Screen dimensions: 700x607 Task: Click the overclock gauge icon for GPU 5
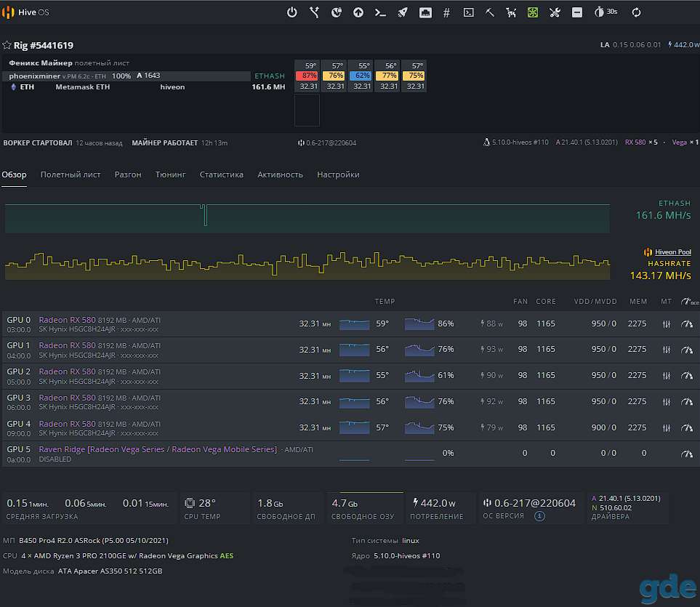click(x=687, y=454)
